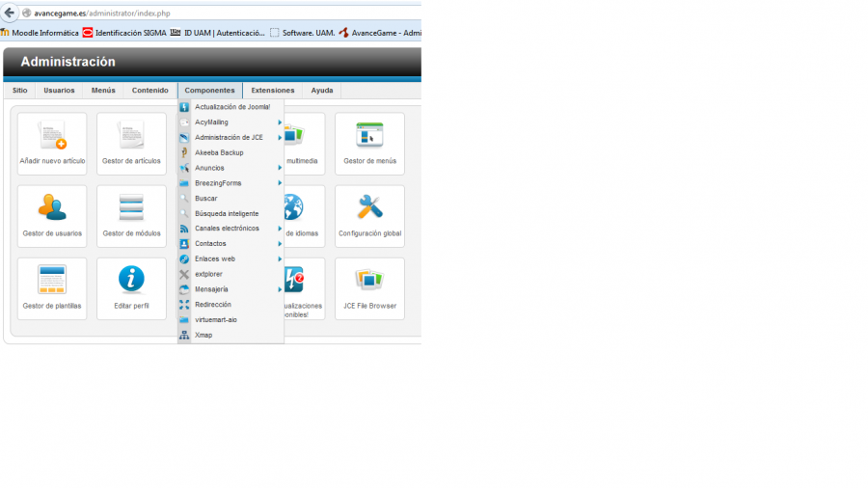Screen dimensions: 868x488
Task: Expand Enlaces web submenu arrow
Action: point(280,258)
